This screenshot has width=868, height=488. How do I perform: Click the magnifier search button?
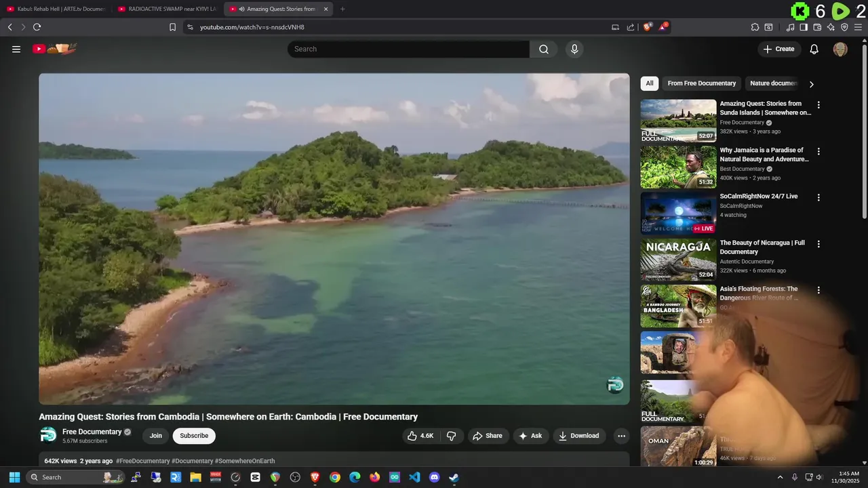click(x=544, y=49)
